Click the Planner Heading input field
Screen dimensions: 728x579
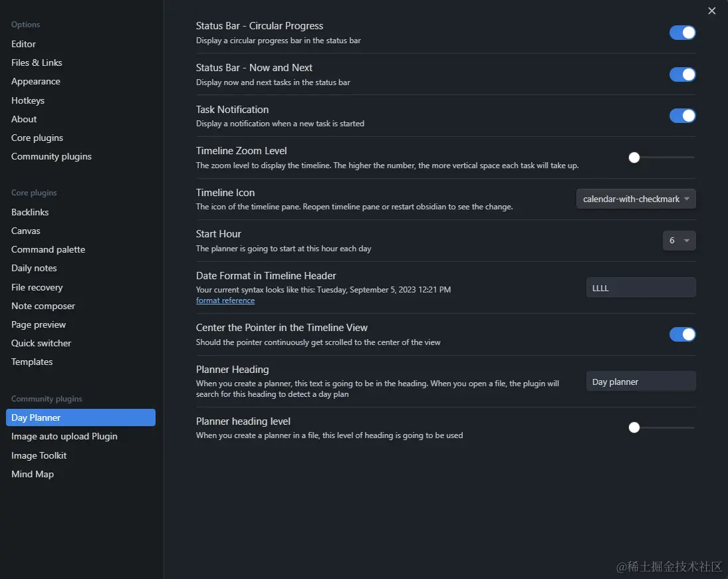point(641,382)
